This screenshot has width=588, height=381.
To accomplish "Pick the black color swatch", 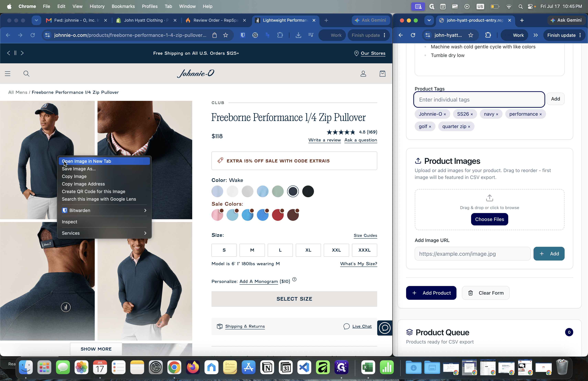I will (x=308, y=191).
